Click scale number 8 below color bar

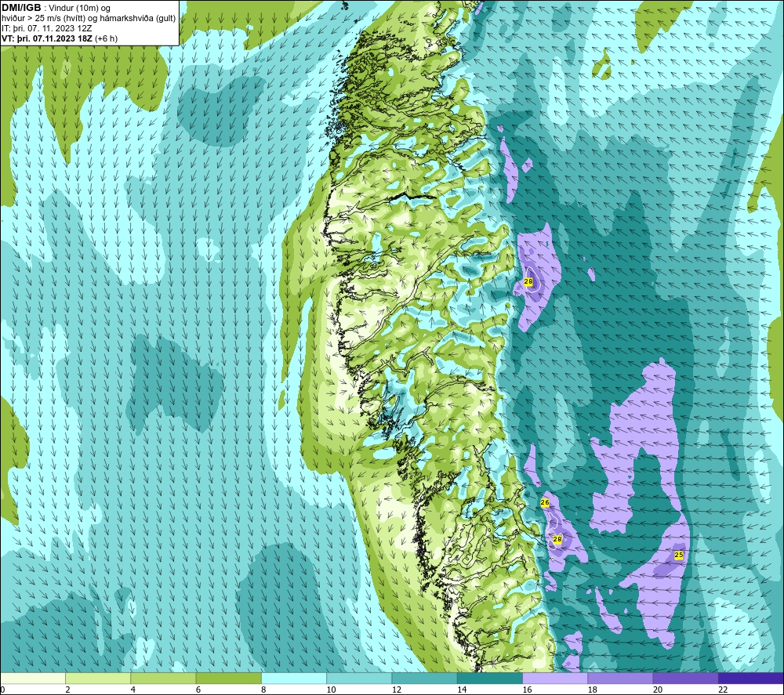[263, 690]
